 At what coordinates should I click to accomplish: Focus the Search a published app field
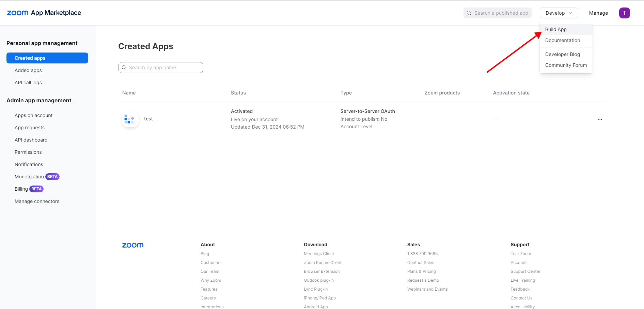[x=497, y=13]
